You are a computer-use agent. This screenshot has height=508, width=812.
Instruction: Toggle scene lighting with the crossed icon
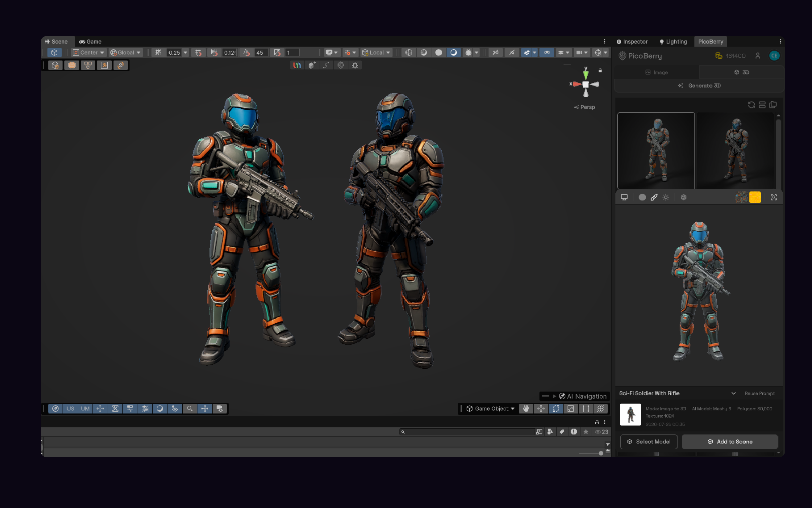pos(512,52)
